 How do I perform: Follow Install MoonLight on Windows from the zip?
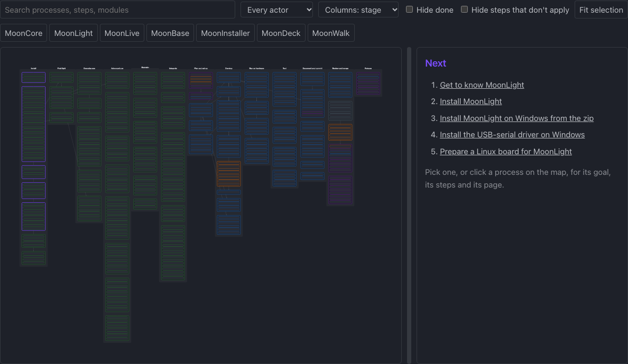(x=516, y=118)
